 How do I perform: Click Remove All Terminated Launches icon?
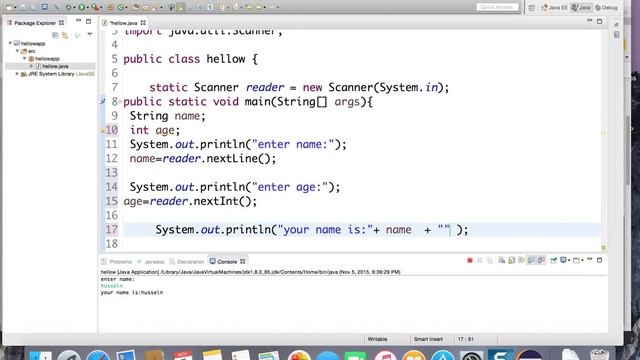490,260
